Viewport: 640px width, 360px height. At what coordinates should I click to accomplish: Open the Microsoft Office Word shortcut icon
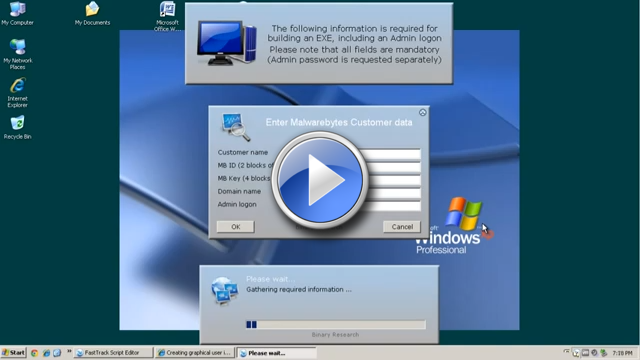click(x=167, y=16)
